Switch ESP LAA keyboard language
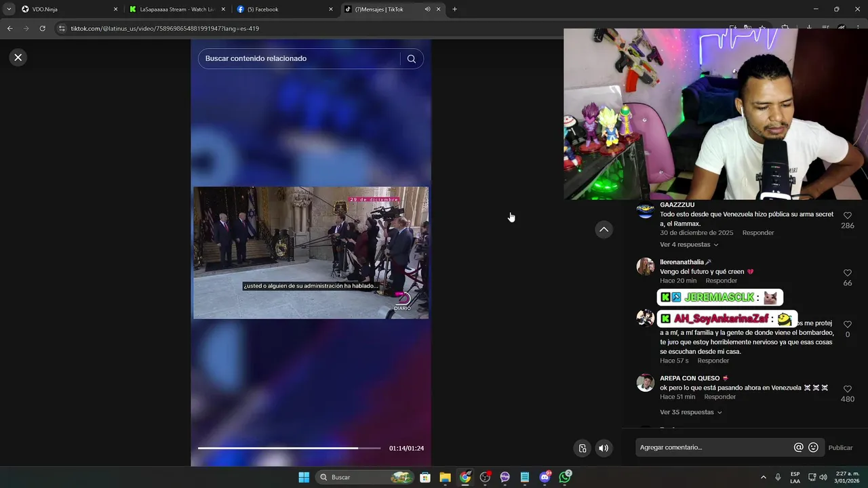868x488 pixels. coord(795,477)
